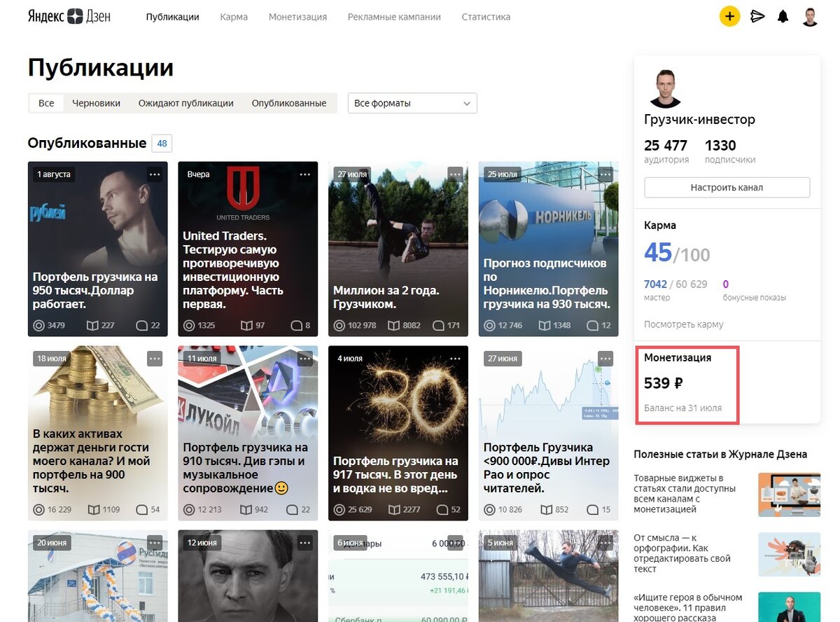Open three-dot menu on United Traders card
This screenshot has height=622, width=840.
[305, 174]
